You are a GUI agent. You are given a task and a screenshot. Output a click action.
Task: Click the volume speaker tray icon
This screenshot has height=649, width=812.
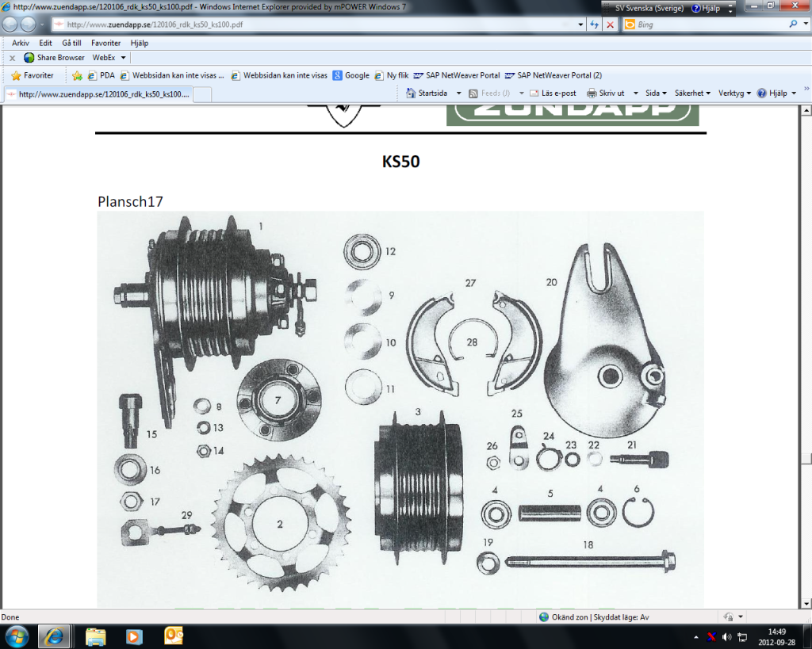(x=726, y=637)
